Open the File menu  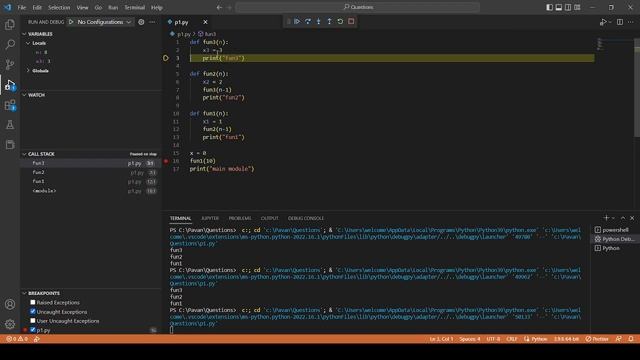click(22, 7)
